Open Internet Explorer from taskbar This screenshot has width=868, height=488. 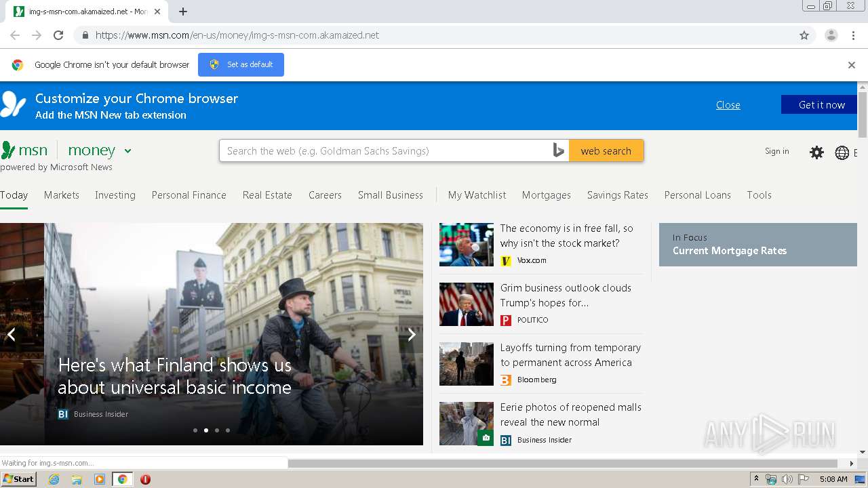[x=54, y=479]
